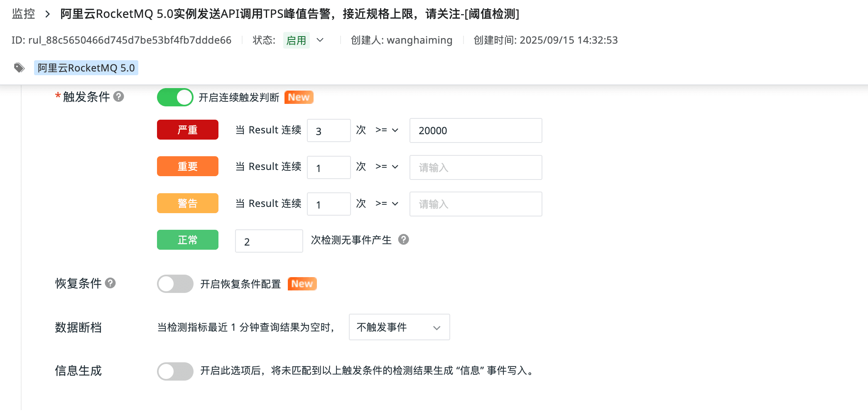Disable the 开启连续触发判断 switch
868x413 pixels.
click(x=175, y=97)
